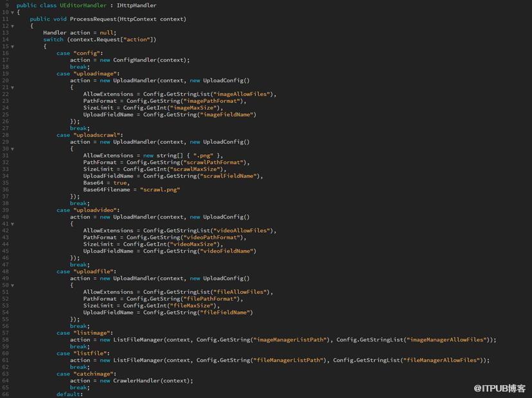Click the "uploadvideo" case string
This screenshot has height=398, width=532.
coord(95,210)
